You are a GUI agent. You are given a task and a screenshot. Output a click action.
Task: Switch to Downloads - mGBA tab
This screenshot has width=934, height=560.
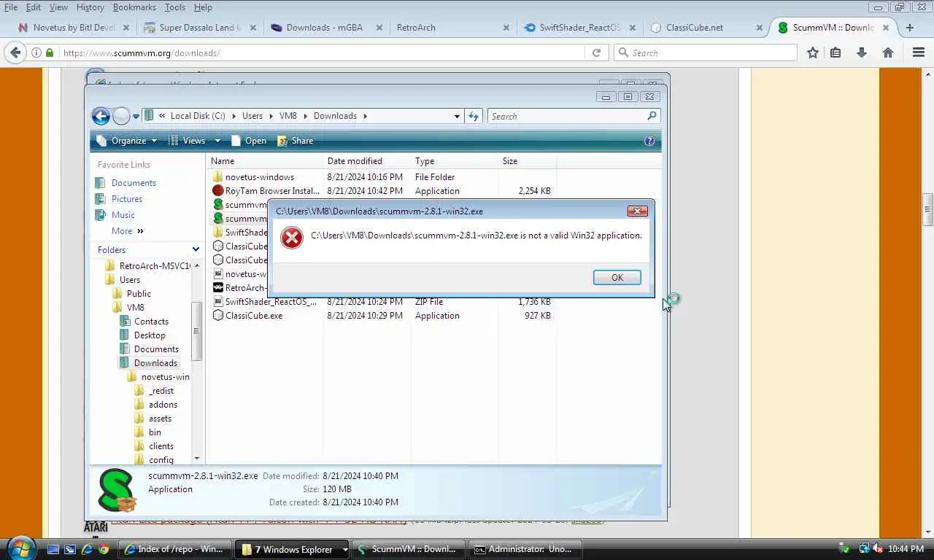325,28
